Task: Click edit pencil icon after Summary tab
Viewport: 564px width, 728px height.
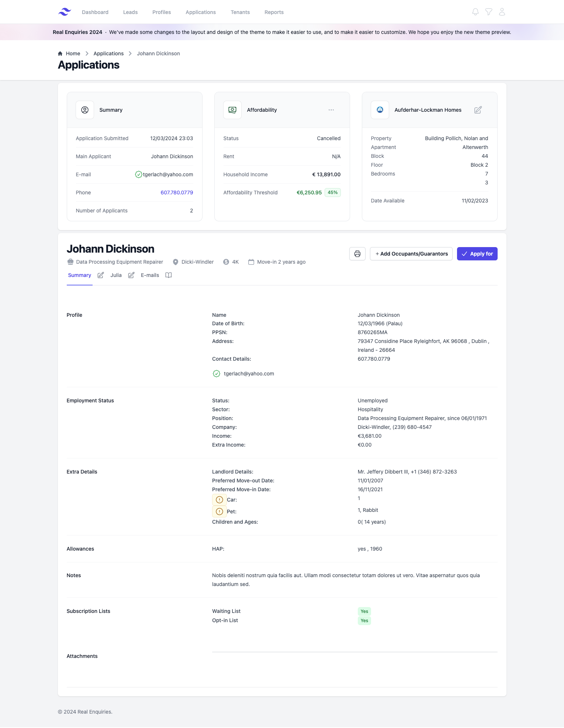Action: click(101, 275)
